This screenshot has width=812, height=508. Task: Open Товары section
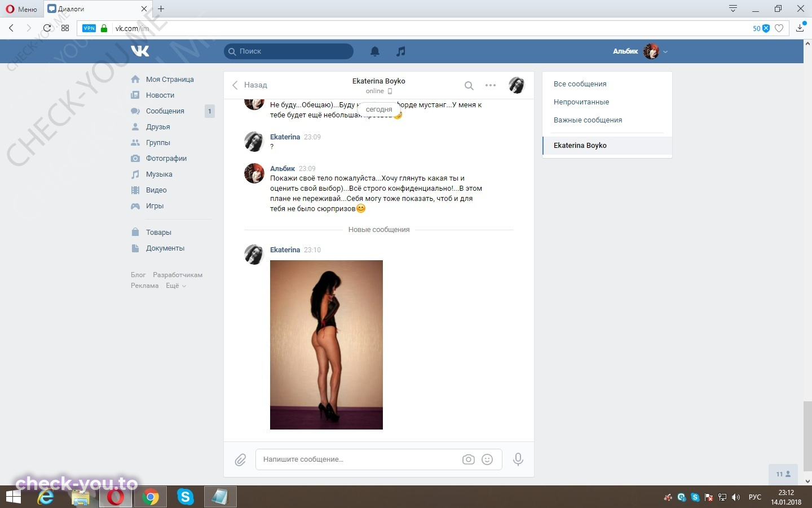158,233
